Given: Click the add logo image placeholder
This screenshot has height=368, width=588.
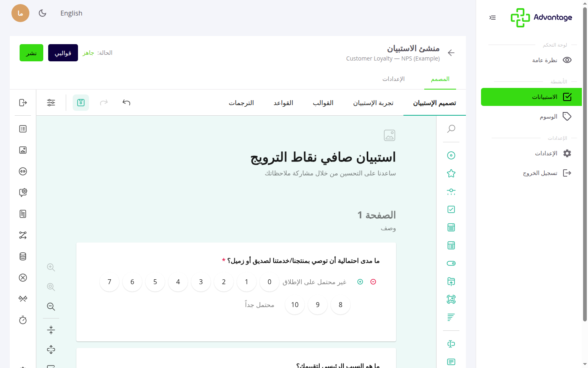Looking at the screenshot, I should tap(390, 135).
